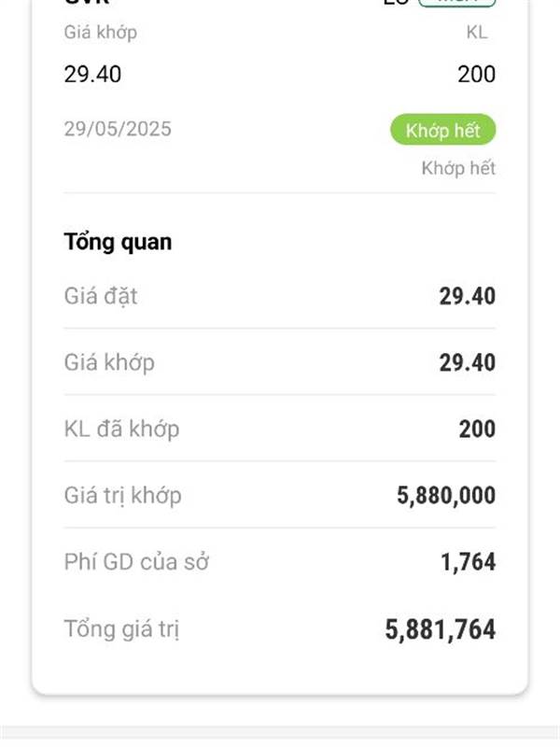Select the total value 5,881,764
This screenshot has height=747, width=560.
[440, 629]
